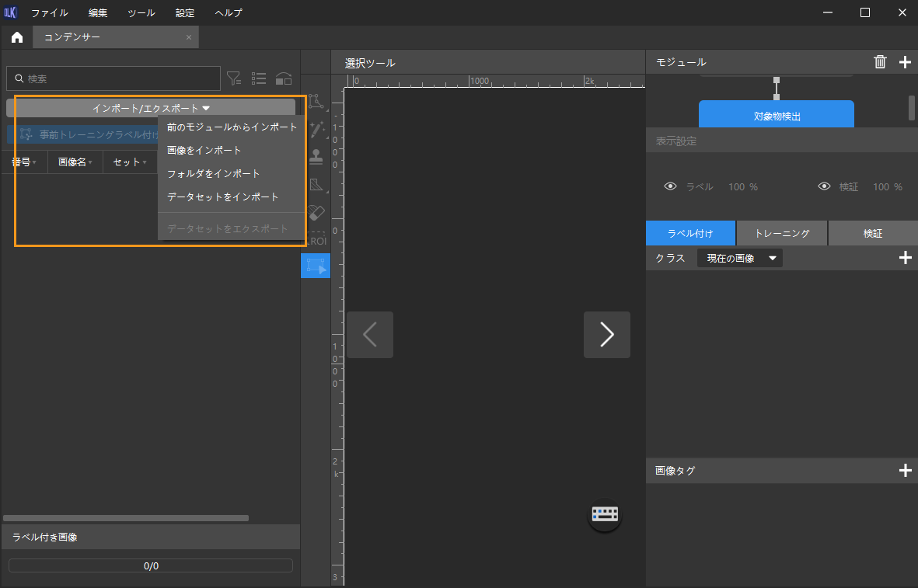
Task: Switch to the トレーニング tab
Action: (782, 233)
